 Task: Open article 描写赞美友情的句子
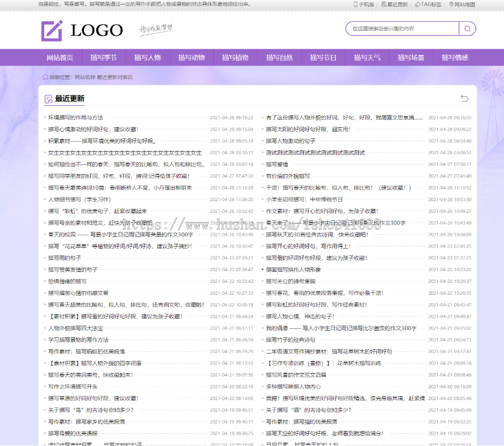[73, 270]
